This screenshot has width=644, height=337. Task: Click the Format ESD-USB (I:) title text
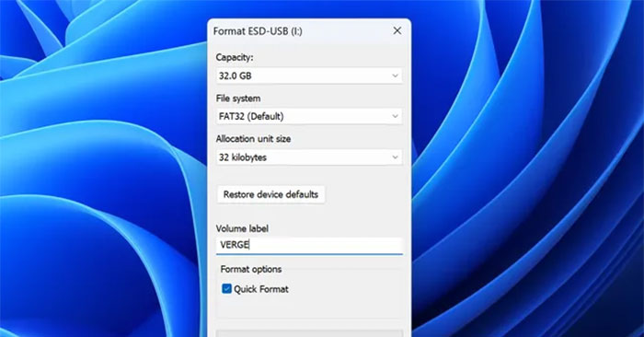[x=258, y=31]
